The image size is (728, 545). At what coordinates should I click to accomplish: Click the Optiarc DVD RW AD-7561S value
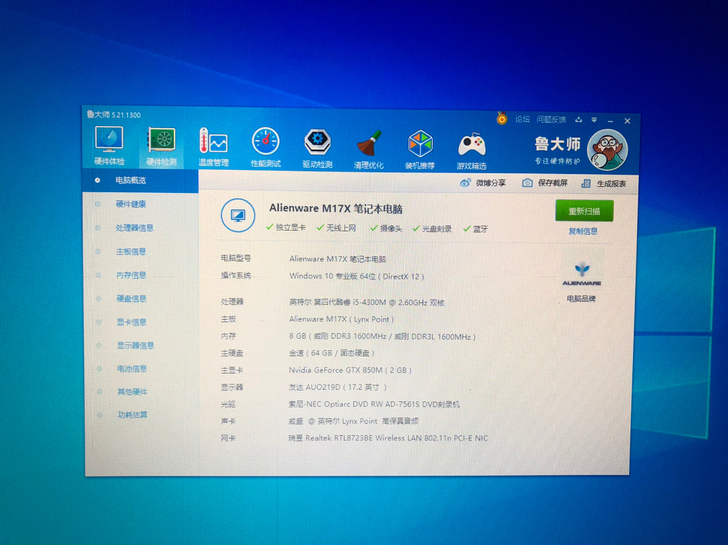coord(374,404)
